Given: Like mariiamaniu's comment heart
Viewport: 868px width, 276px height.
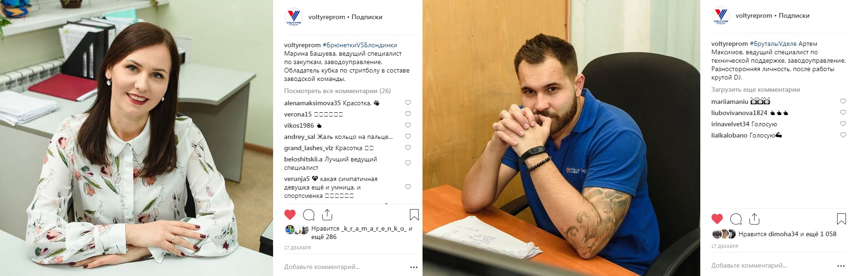Looking at the screenshot, I should 843,102.
